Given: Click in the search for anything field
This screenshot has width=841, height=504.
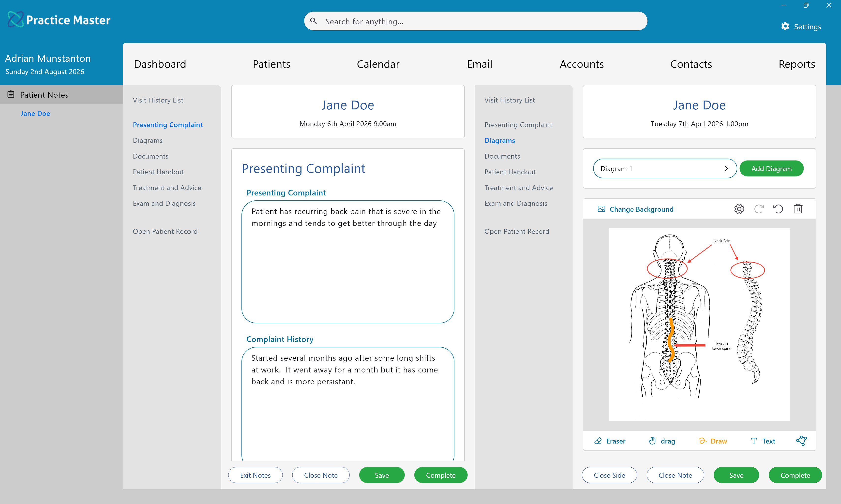Looking at the screenshot, I should click(476, 21).
